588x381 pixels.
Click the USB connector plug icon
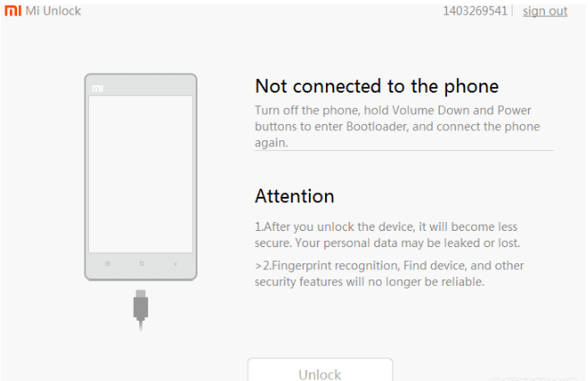coord(141,305)
